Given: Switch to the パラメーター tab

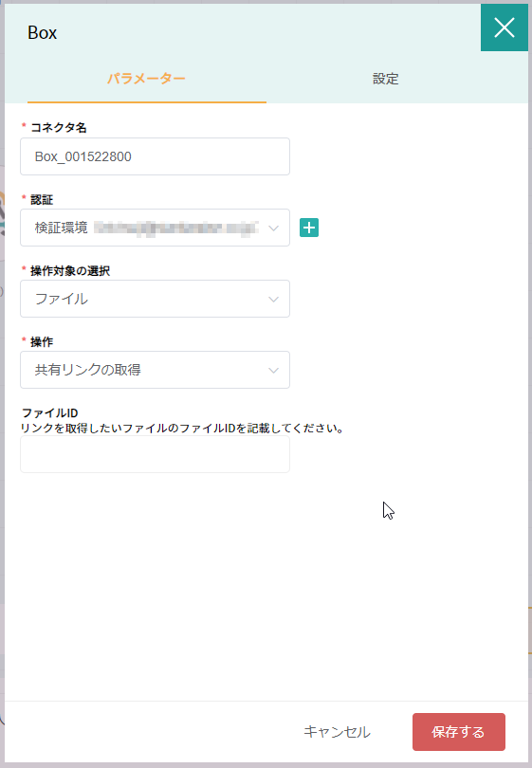Looking at the screenshot, I should pyautogui.click(x=146, y=79).
